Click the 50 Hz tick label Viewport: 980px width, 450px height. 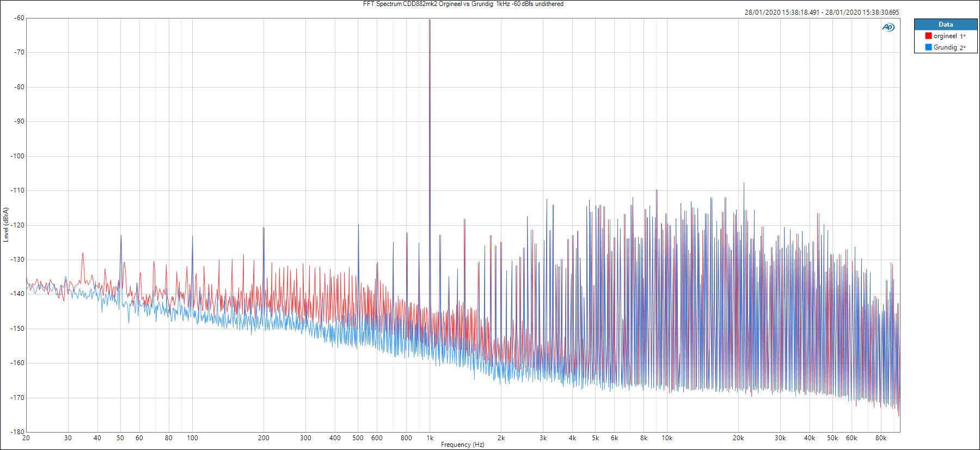(120, 437)
